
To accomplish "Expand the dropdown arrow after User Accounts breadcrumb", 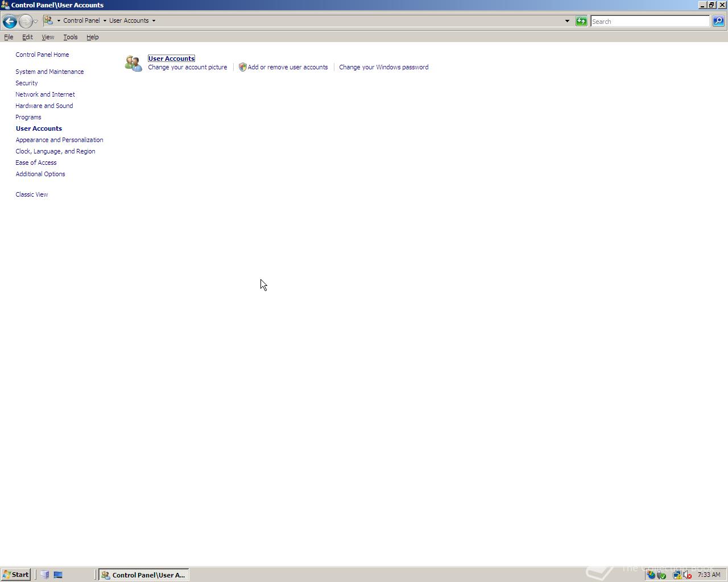I will 154,21.
